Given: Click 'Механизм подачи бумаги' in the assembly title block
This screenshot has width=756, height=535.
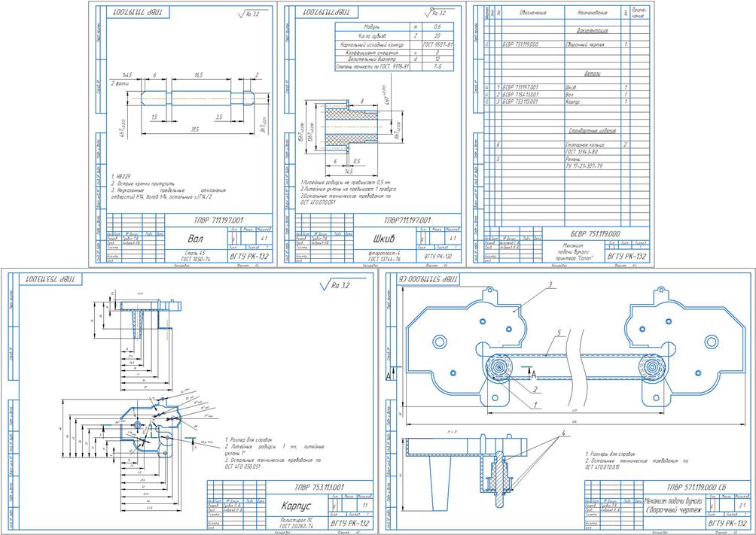Looking at the screenshot, I should [x=673, y=501].
